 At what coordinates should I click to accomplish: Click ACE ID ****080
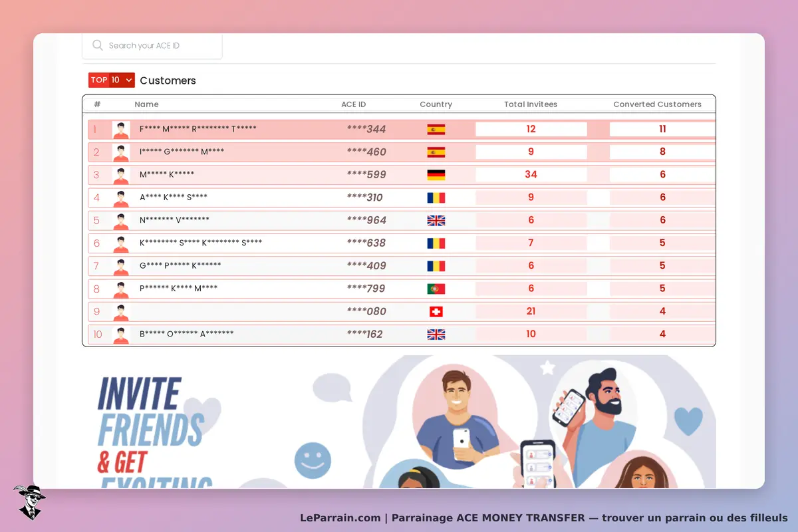366,311
